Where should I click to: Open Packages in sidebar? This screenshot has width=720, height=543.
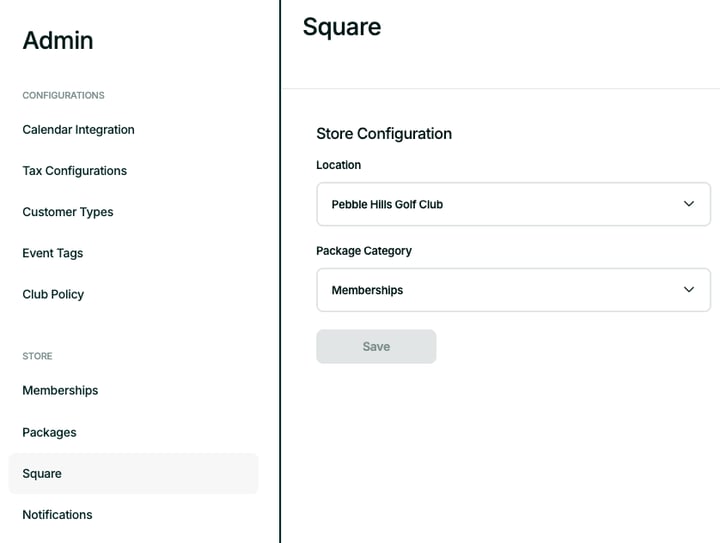49,432
